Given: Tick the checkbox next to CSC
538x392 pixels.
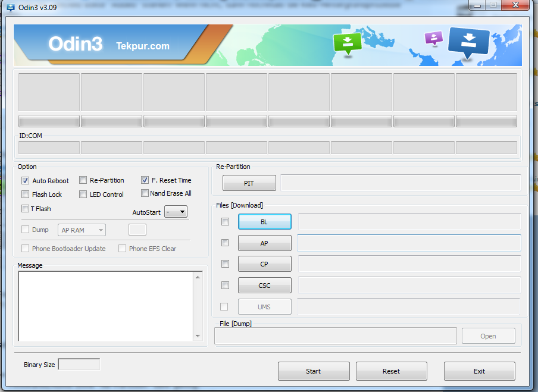Looking at the screenshot, I should (225, 285).
